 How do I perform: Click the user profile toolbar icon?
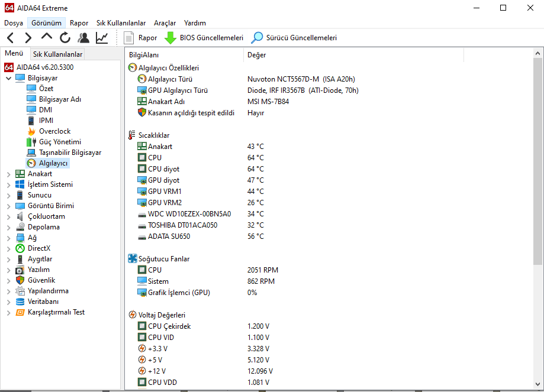pos(83,37)
